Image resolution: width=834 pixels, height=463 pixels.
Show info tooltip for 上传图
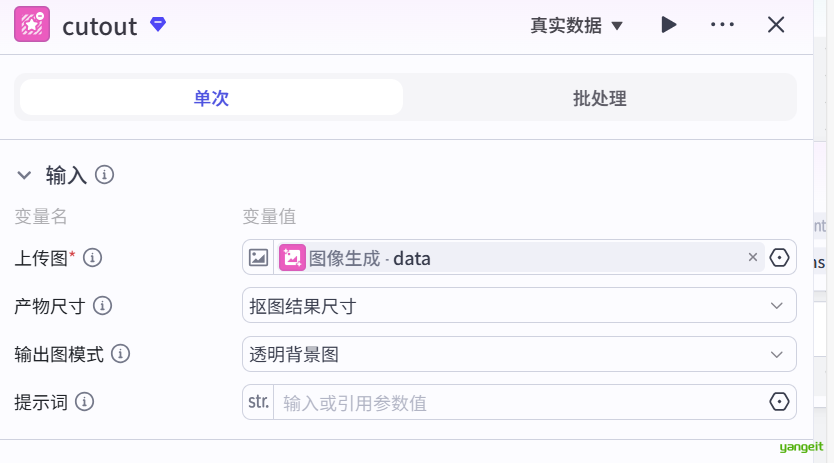pyautogui.click(x=93, y=258)
